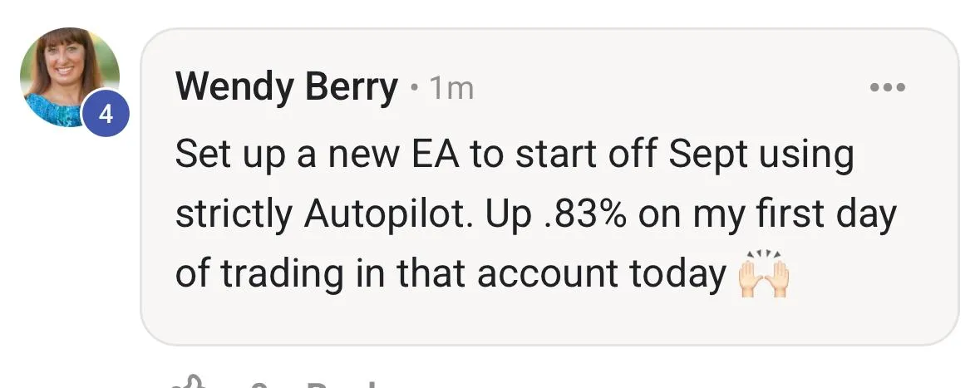Click the word EA in the comment
This screenshot has width=980, height=388.
click(x=452, y=155)
